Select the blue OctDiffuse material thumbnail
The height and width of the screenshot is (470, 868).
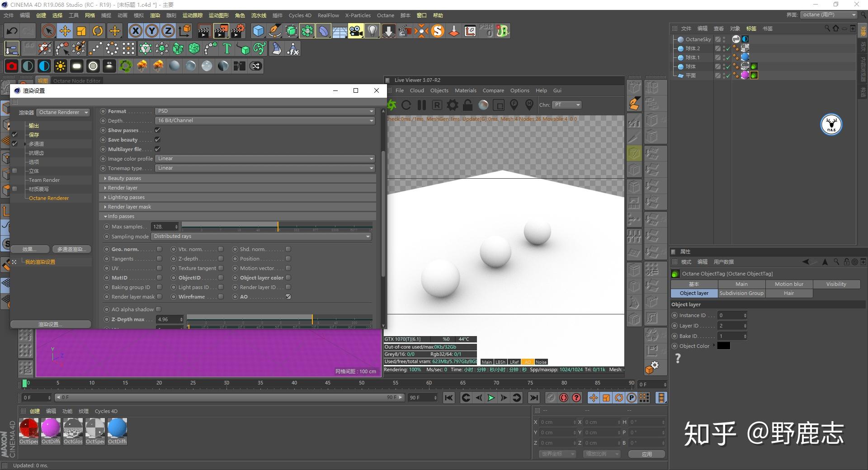pos(117,428)
